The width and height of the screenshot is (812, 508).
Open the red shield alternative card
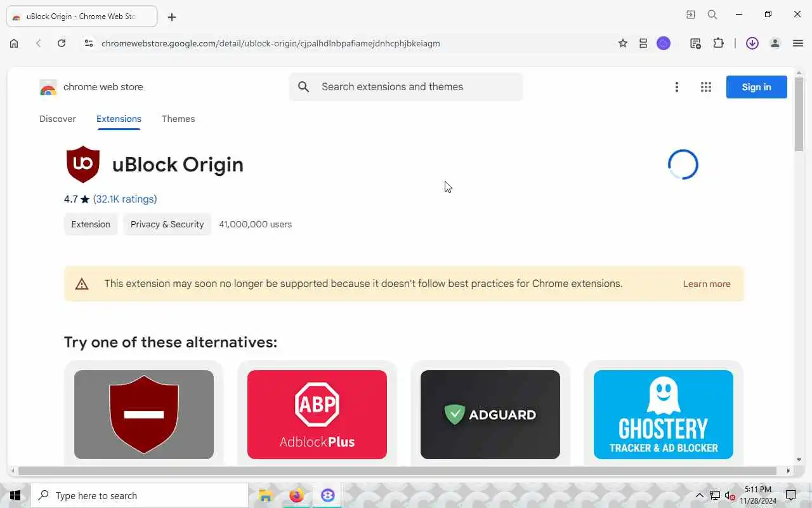(144, 415)
